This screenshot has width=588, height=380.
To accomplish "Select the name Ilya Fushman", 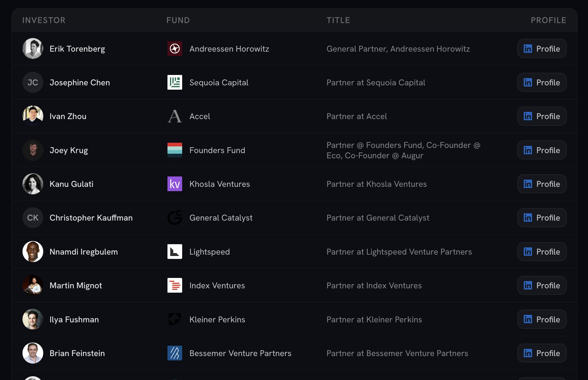I will pos(74,319).
